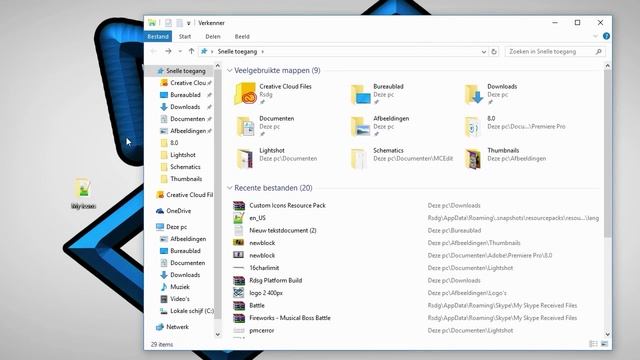Select newblock in Premiere Pro 8.0 row
Image resolution: width=640 pixels, height=360 pixels.
click(x=262, y=256)
